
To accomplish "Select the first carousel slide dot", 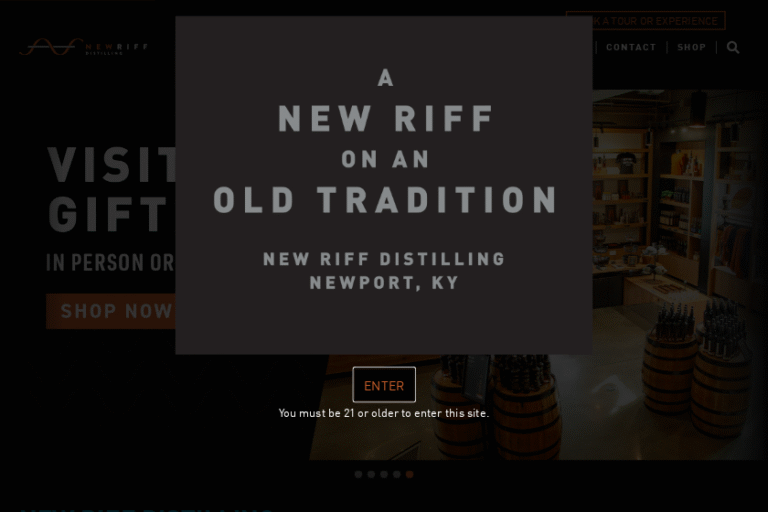I will pyautogui.click(x=359, y=474).
